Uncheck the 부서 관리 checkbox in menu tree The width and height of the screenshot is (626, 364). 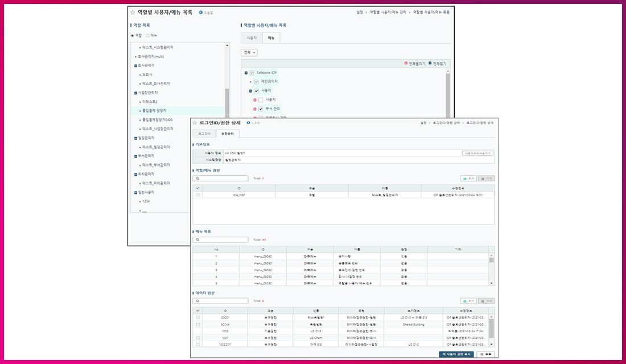pyautogui.click(x=261, y=109)
